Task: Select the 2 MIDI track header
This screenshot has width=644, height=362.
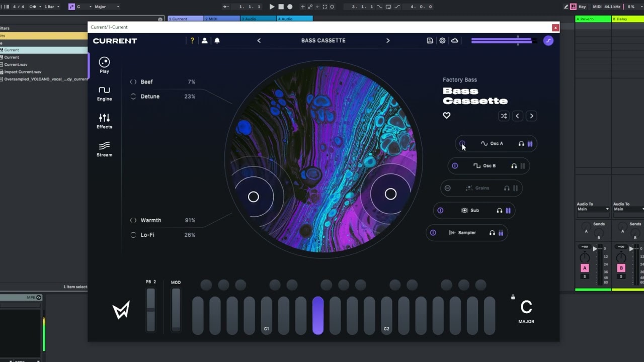Action: click(x=222, y=19)
